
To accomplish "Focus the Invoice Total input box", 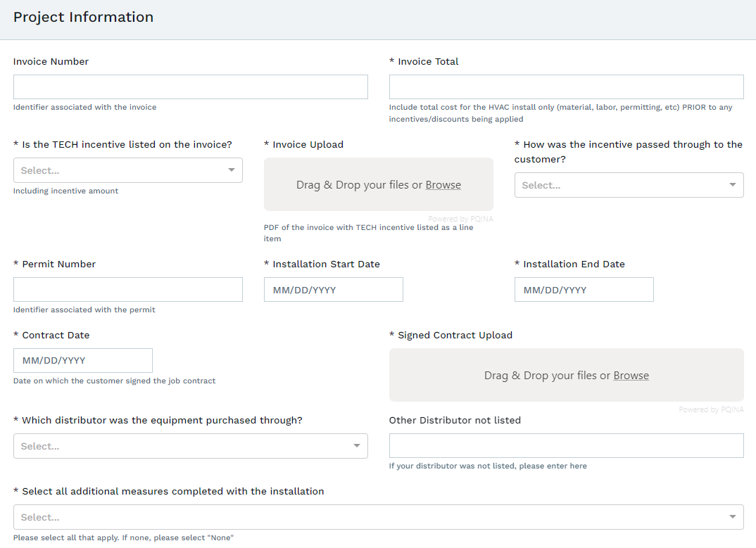I will pyautogui.click(x=566, y=87).
